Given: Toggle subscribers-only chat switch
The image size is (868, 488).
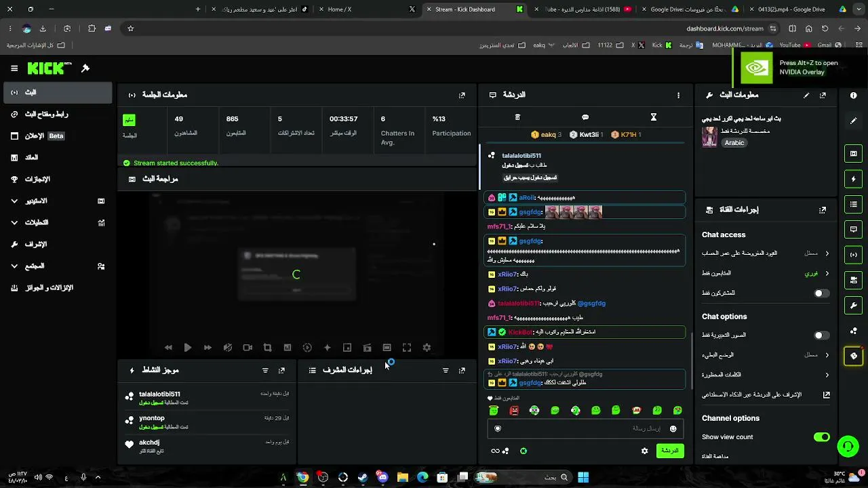Looking at the screenshot, I should (821, 293).
